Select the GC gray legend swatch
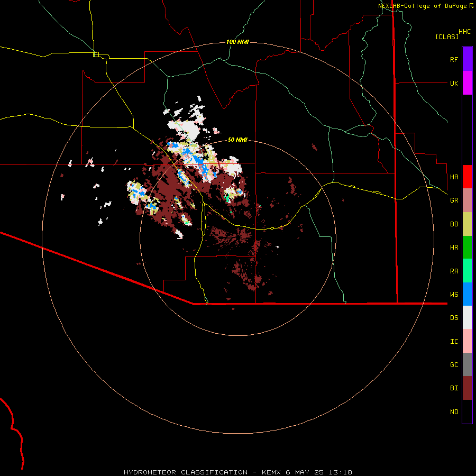This screenshot has height=476, width=476. click(x=467, y=364)
